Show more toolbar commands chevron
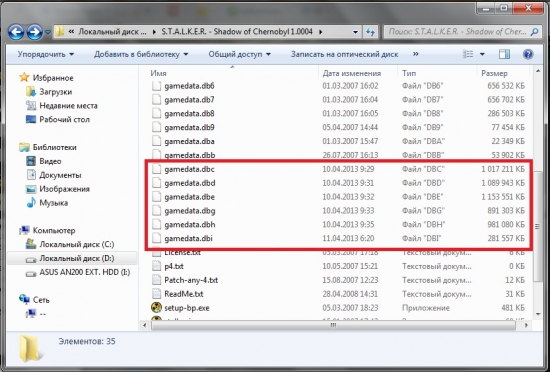The image size is (550, 372). point(416,54)
